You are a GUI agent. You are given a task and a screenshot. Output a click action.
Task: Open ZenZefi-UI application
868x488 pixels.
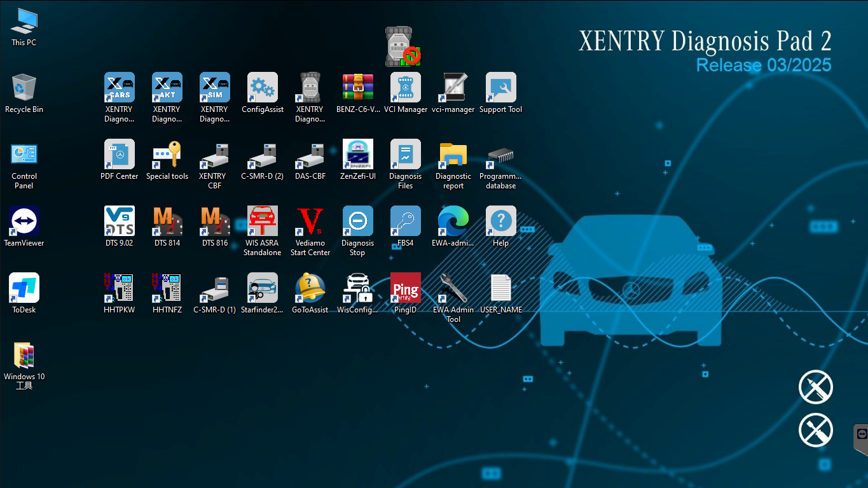point(358,155)
